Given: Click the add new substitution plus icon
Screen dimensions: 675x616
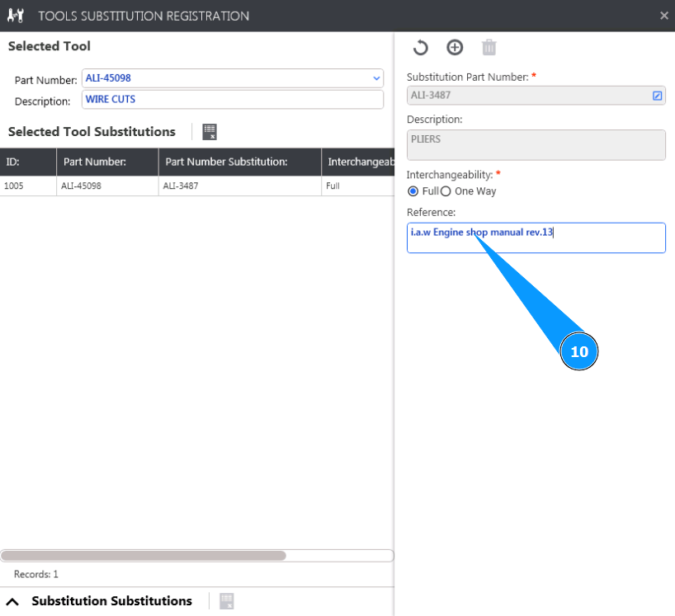Looking at the screenshot, I should coord(455,48).
